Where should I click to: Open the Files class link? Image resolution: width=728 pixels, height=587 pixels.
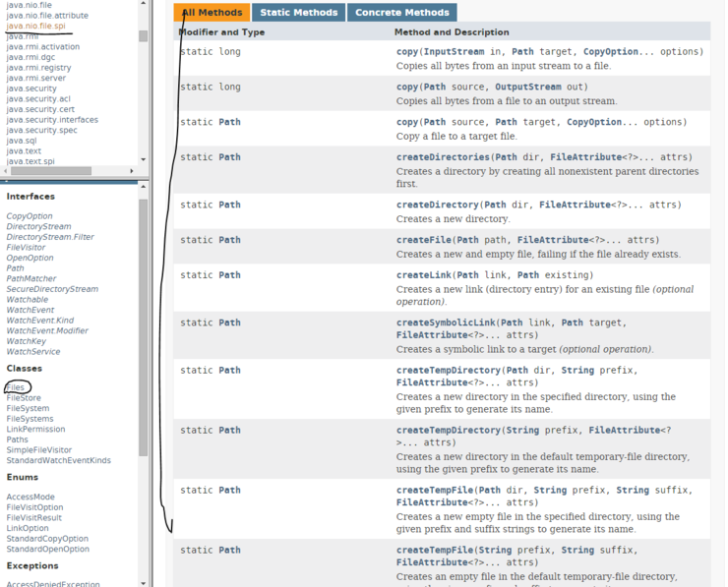pos(16,387)
